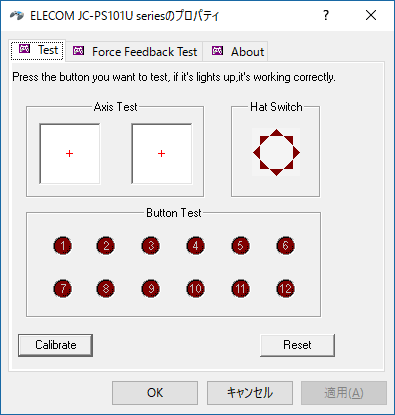This screenshot has width=395, height=415.
Task: Click button indicator number 1
Action: point(63,246)
